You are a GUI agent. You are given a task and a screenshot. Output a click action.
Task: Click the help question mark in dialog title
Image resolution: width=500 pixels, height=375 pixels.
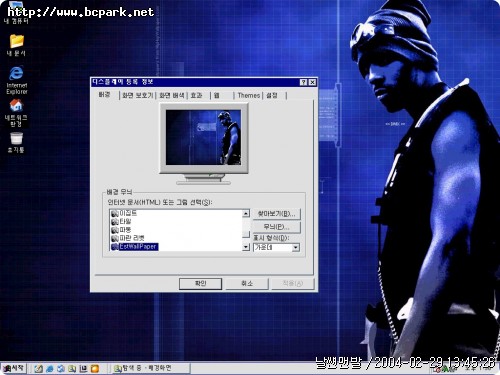[x=303, y=82]
